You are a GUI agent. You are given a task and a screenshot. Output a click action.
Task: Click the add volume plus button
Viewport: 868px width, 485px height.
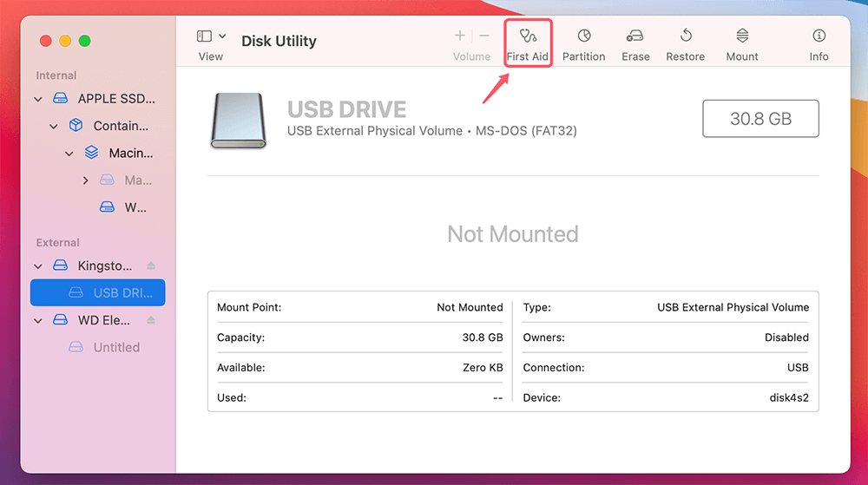[460, 36]
